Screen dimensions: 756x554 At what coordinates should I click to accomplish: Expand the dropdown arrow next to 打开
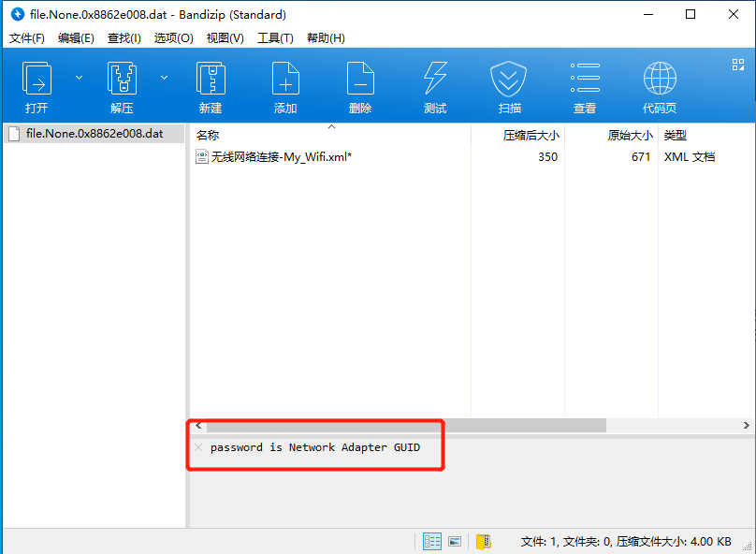pos(80,78)
